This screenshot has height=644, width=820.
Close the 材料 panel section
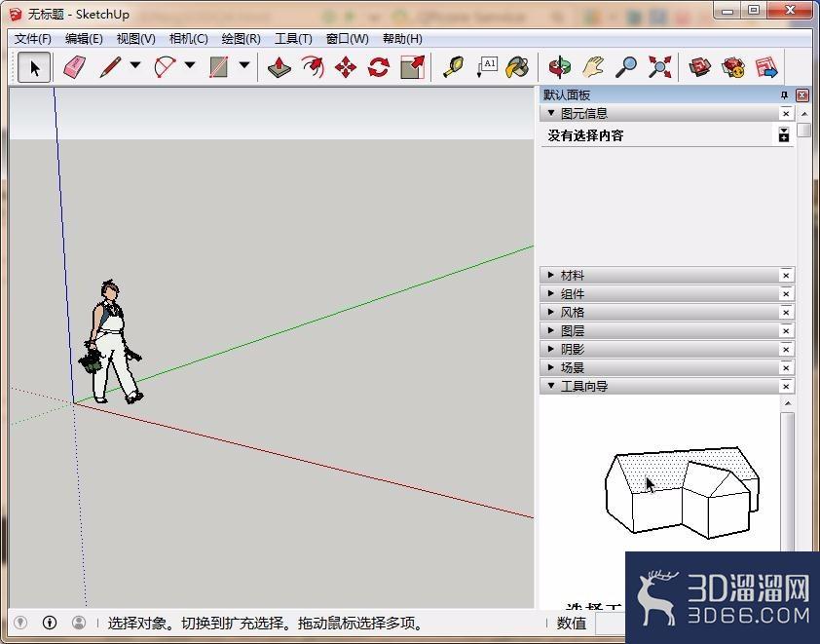(x=786, y=275)
